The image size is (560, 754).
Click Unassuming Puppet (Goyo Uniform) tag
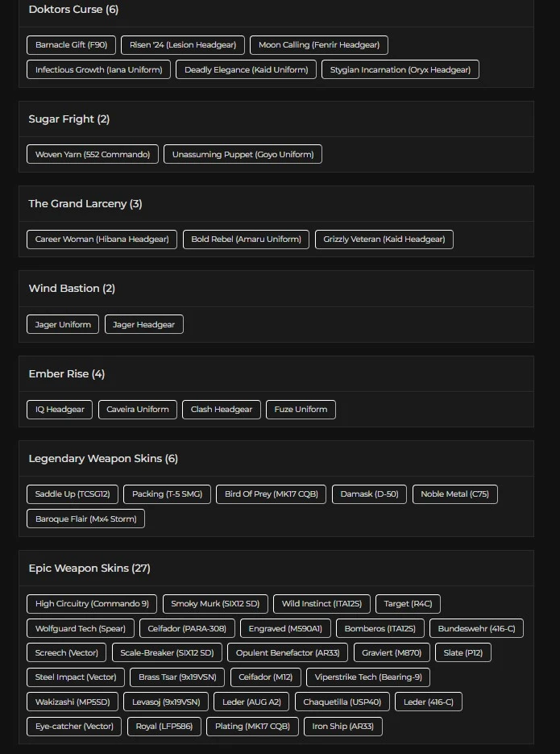[x=243, y=155]
